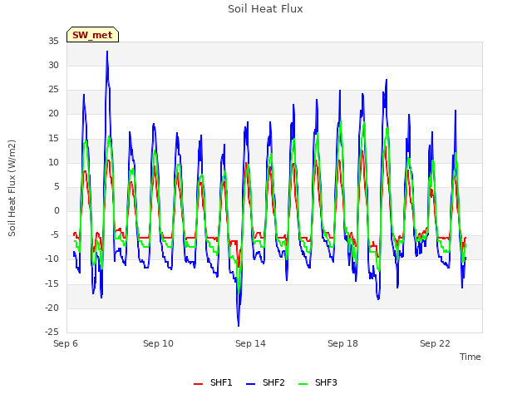The height and width of the screenshot is (399, 532).
Task: Click the Time axis title
Action: pos(470,357)
